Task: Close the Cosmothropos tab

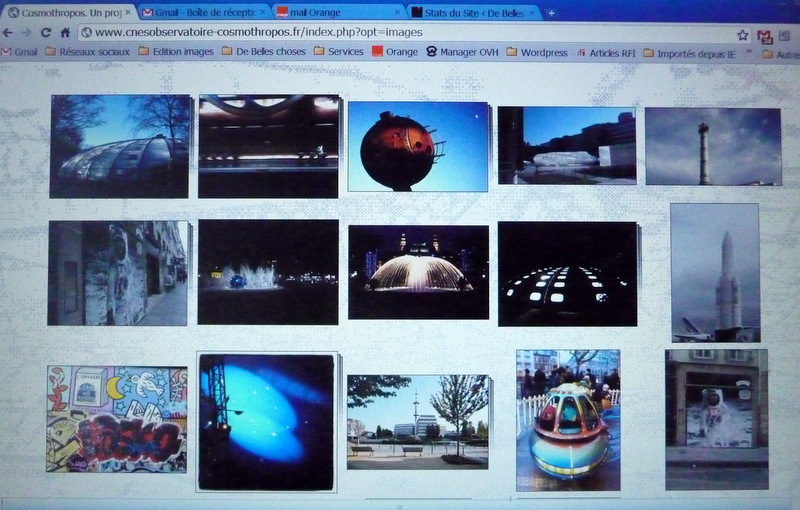Action: (x=128, y=12)
